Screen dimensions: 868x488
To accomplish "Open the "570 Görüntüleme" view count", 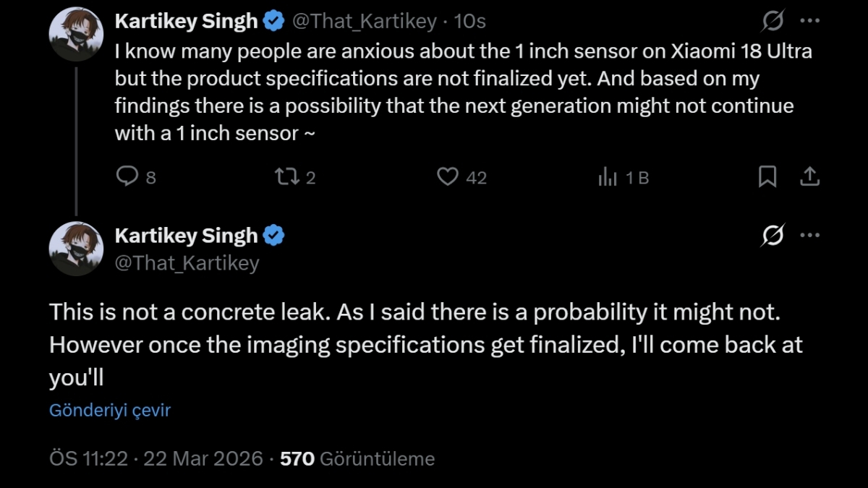I will pos(357,458).
